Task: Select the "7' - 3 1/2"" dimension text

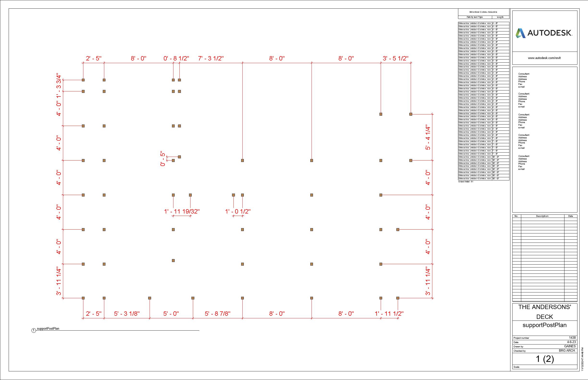Action: click(211, 59)
